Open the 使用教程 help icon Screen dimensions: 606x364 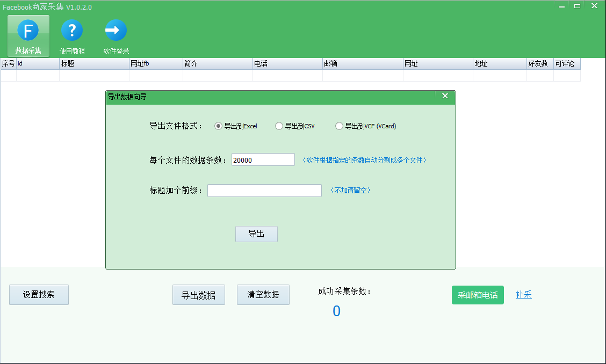click(x=72, y=37)
